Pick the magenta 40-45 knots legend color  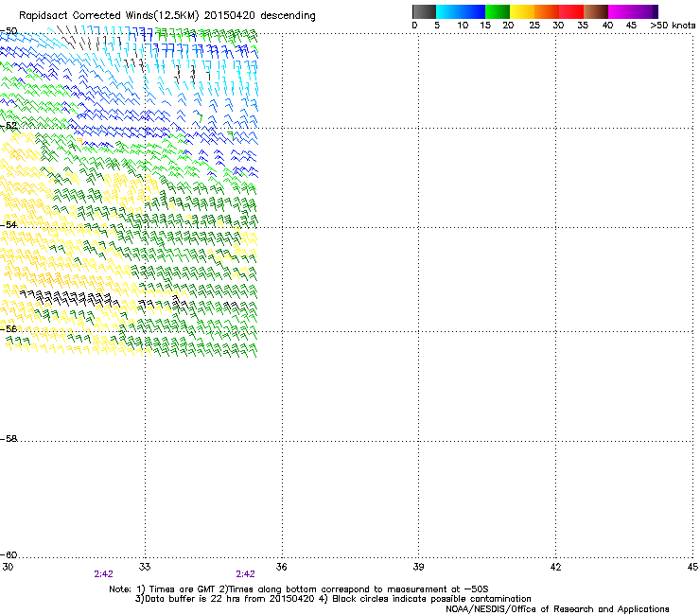[x=621, y=11]
